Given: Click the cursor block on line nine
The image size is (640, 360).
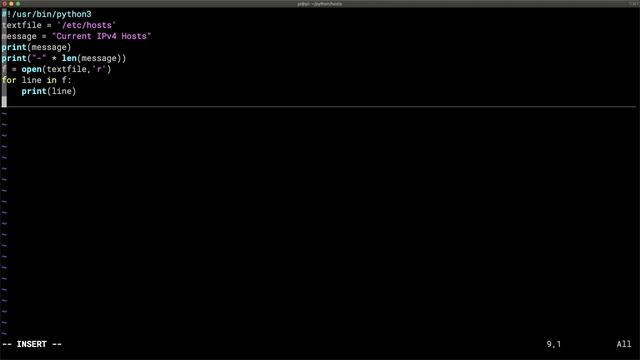Looking at the screenshot, I should point(4,102).
